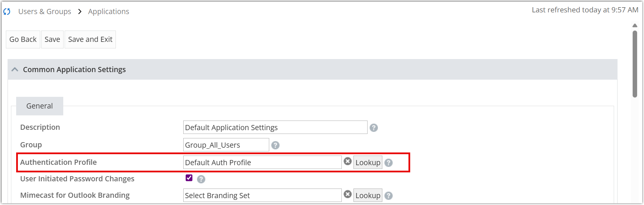The height and width of the screenshot is (205, 644).
Task: Open the Branding Set Lookup
Action: [367, 195]
